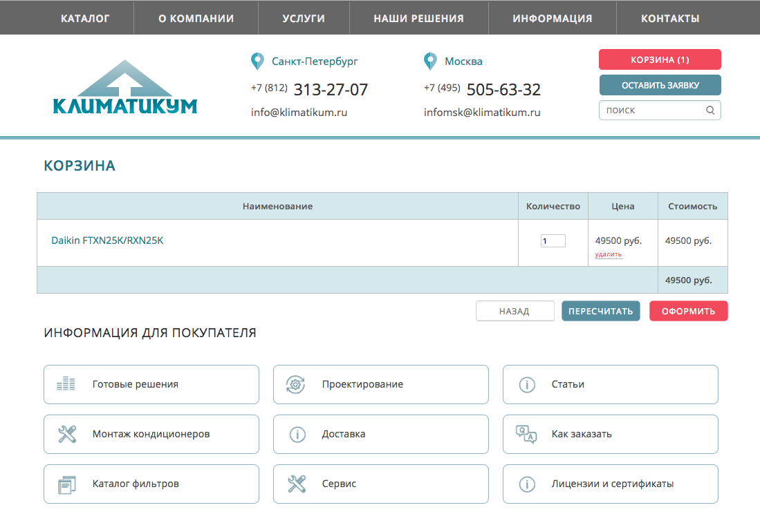
Task: Click the documents icon beside Каталог фильтров
Action: [x=66, y=484]
